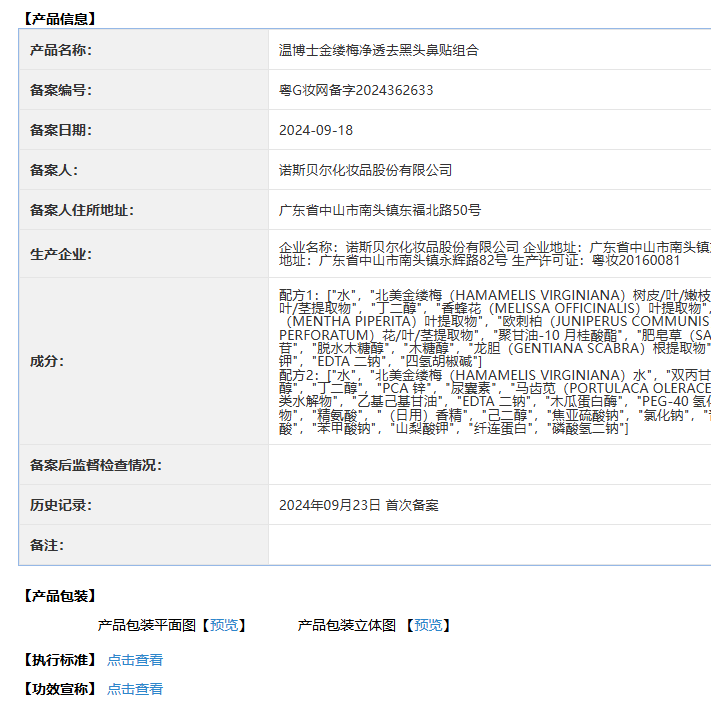Click the 备案日期 row label
Screen dimensions: 711x711
tap(61, 131)
